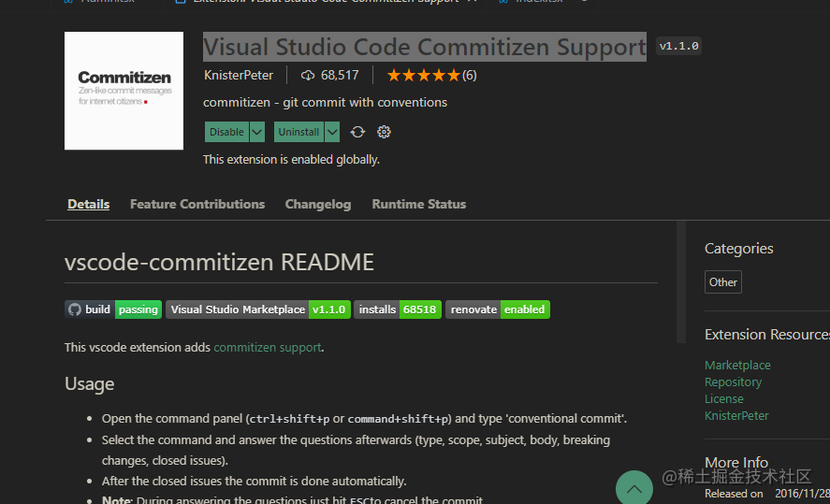The width and height of the screenshot is (830, 504).
Task: Click the Commitizen extension logo
Action: [124, 91]
